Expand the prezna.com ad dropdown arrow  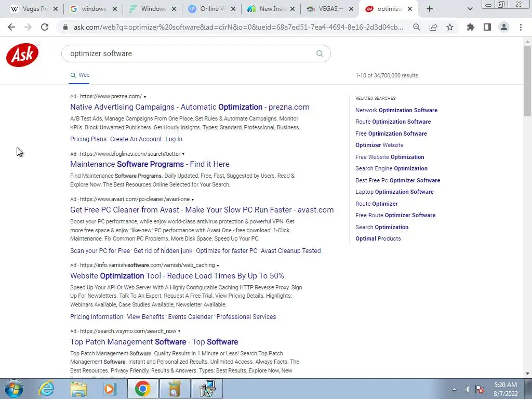tap(145, 97)
